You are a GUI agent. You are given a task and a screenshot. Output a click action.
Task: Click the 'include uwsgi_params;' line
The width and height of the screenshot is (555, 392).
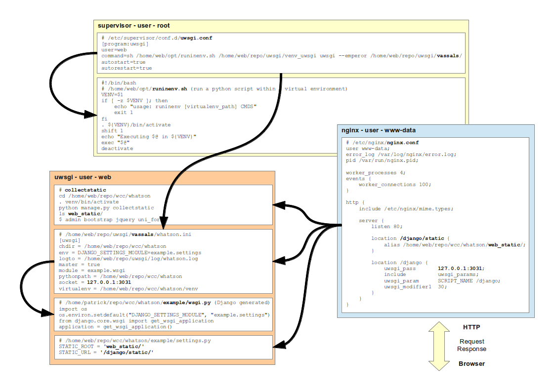click(431, 274)
